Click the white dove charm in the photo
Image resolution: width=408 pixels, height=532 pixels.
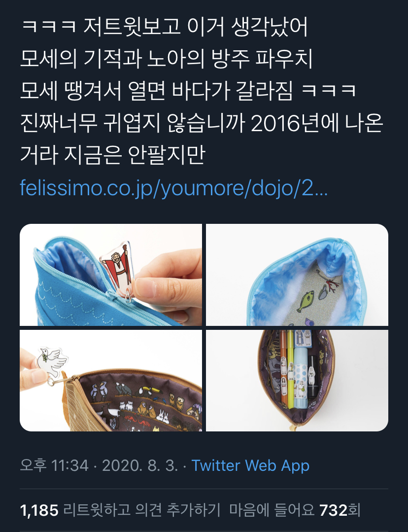click(52, 361)
